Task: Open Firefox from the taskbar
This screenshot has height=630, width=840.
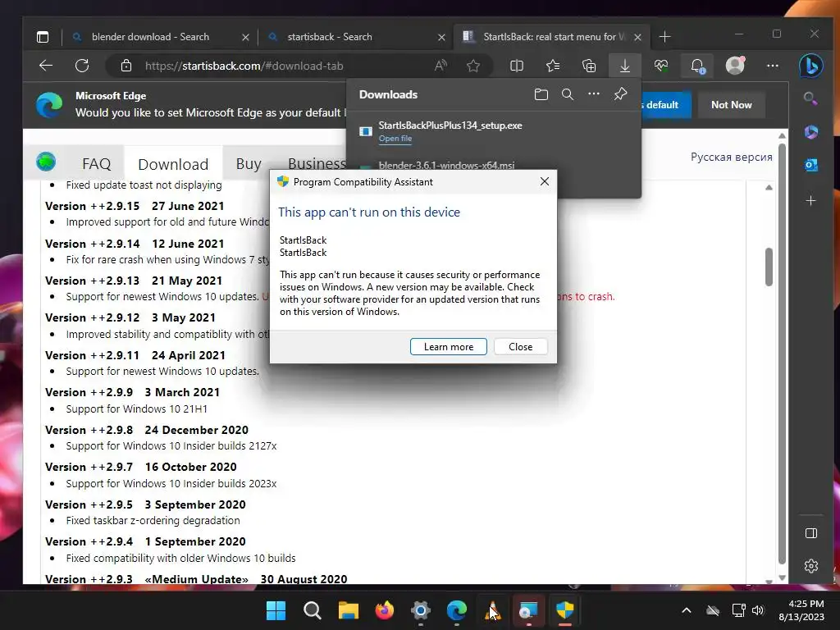Action: [384, 610]
